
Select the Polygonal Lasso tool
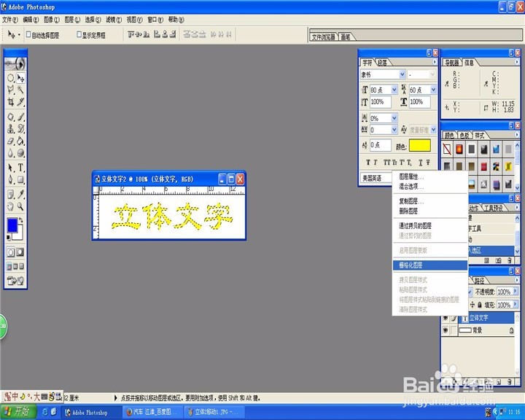[11, 90]
